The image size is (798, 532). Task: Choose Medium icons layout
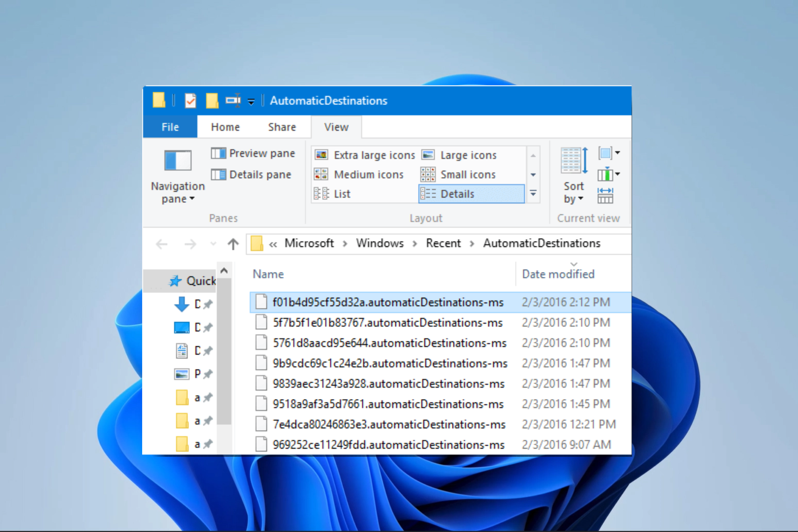(x=359, y=175)
